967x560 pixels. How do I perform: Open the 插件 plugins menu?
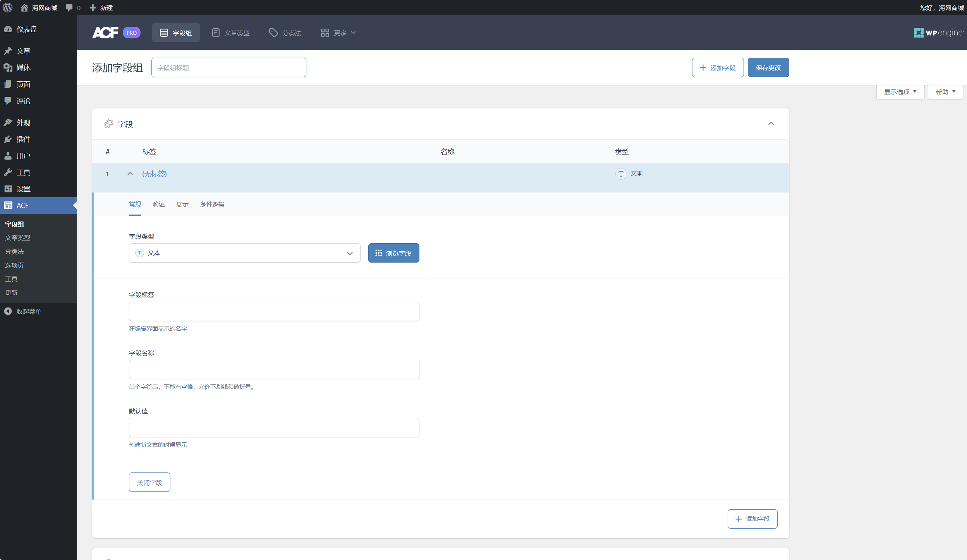[38, 139]
